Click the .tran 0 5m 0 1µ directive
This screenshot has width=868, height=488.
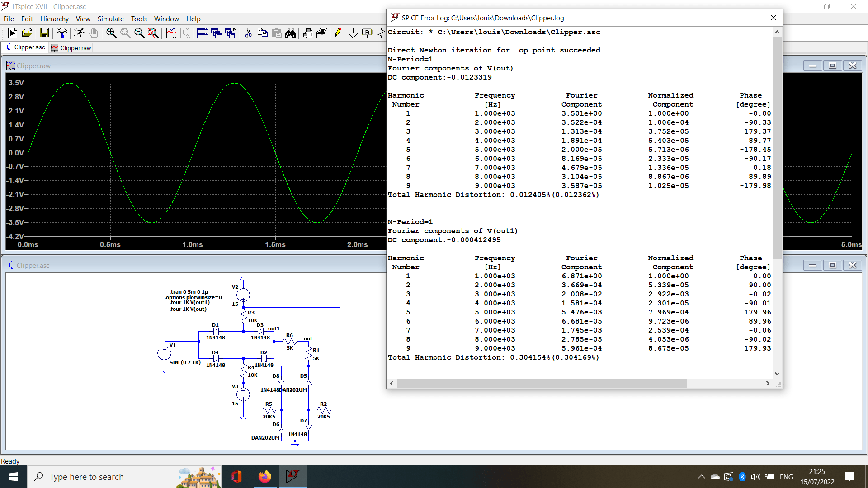click(189, 292)
